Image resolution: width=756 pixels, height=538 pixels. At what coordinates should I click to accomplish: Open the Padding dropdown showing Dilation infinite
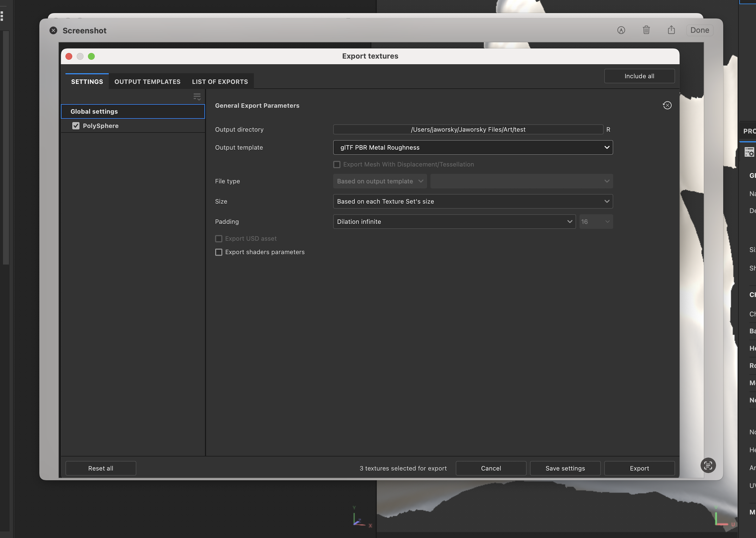tap(454, 222)
